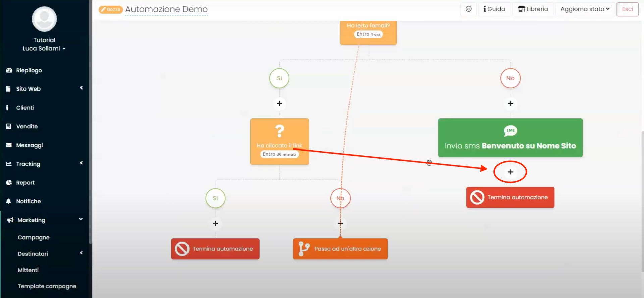The height and width of the screenshot is (298, 644).
Task: Click the smiley face icon in top bar
Action: [468, 9]
